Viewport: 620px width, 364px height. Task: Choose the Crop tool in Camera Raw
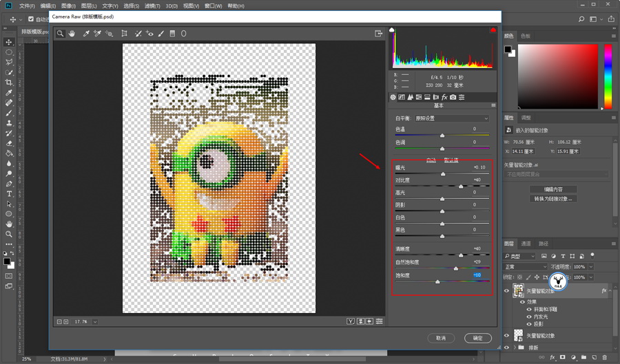[x=124, y=33]
